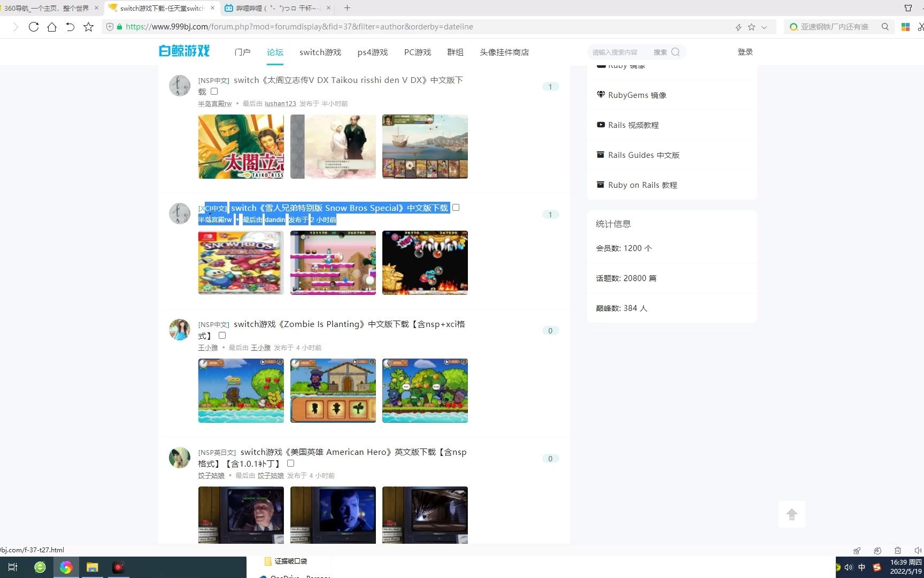This screenshot has width=924, height=578.
Task: Tick the checkbox for Snow Bros Special post
Action: pyautogui.click(x=456, y=208)
